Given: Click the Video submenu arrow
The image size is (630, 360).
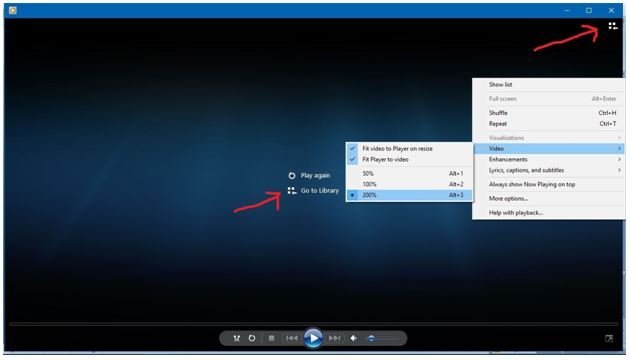Looking at the screenshot, I should point(620,149).
